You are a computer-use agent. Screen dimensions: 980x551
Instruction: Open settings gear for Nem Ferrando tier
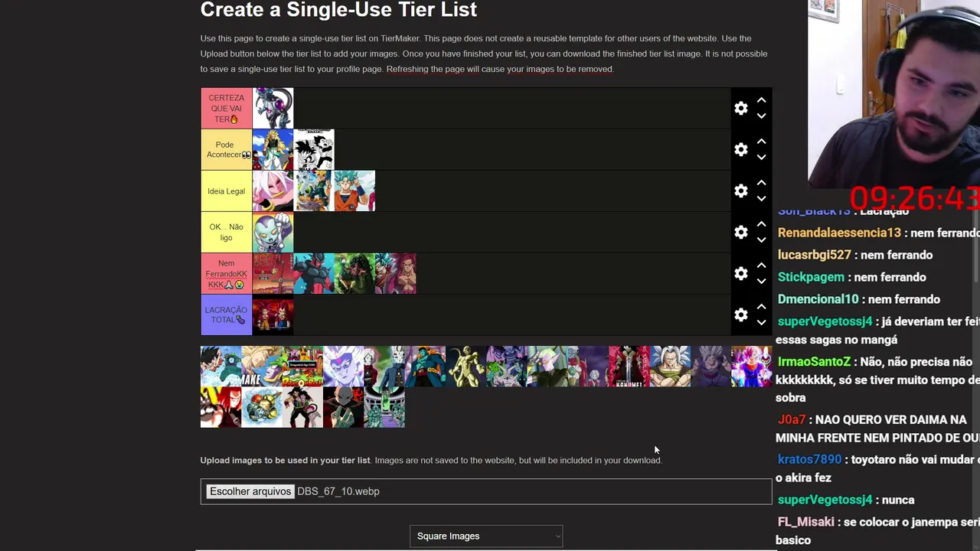(740, 274)
